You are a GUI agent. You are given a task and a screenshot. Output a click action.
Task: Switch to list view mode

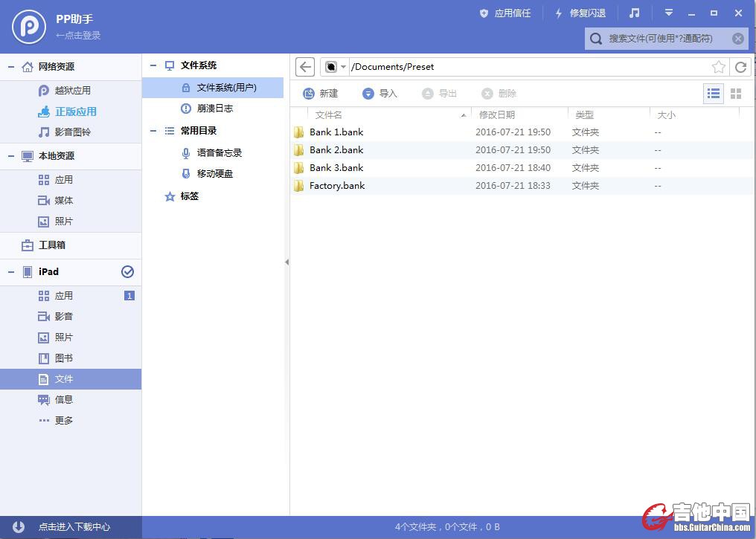point(714,94)
